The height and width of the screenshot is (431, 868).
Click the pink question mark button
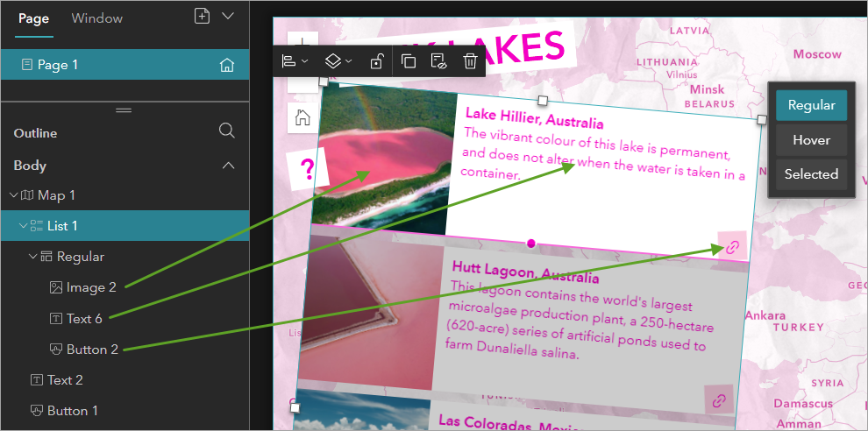point(308,169)
